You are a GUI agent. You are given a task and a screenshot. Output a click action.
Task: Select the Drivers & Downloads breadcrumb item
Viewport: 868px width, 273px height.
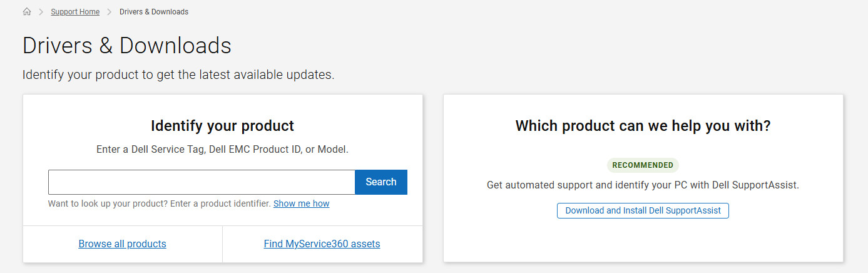coord(154,12)
